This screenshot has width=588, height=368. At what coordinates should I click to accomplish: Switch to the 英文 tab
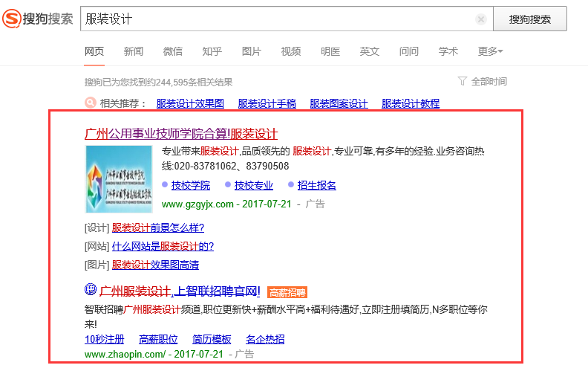(x=370, y=51)
